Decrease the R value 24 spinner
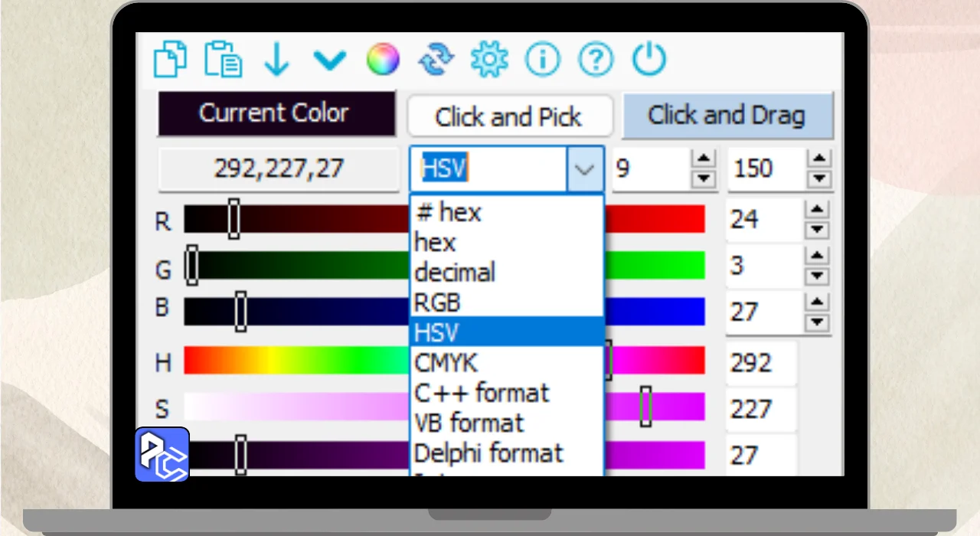This screenshot has width=980, height=536. click(818, 230)
